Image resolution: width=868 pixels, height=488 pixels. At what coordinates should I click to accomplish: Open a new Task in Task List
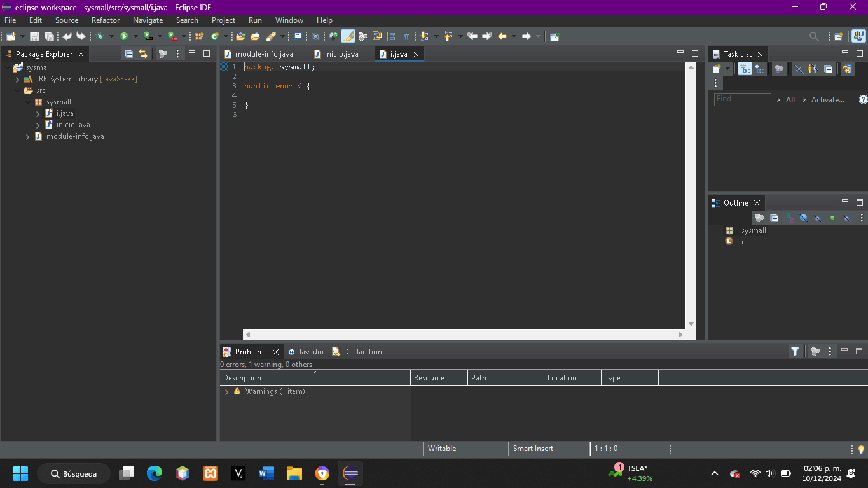coord(715,69)
